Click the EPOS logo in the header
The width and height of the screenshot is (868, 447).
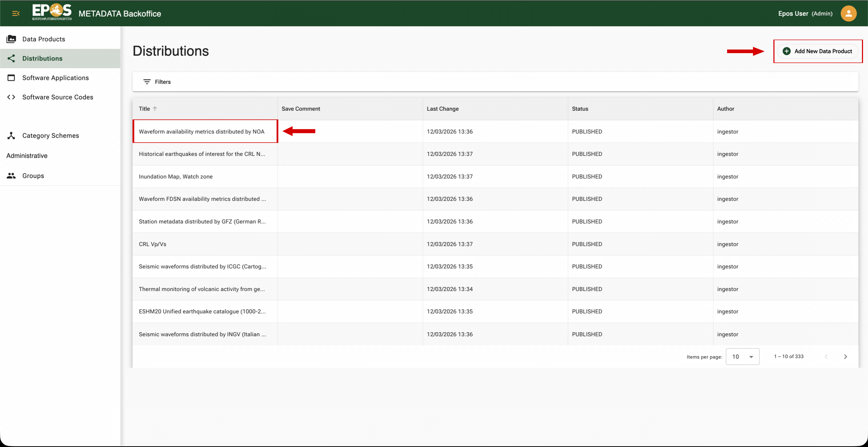[52, 13]
